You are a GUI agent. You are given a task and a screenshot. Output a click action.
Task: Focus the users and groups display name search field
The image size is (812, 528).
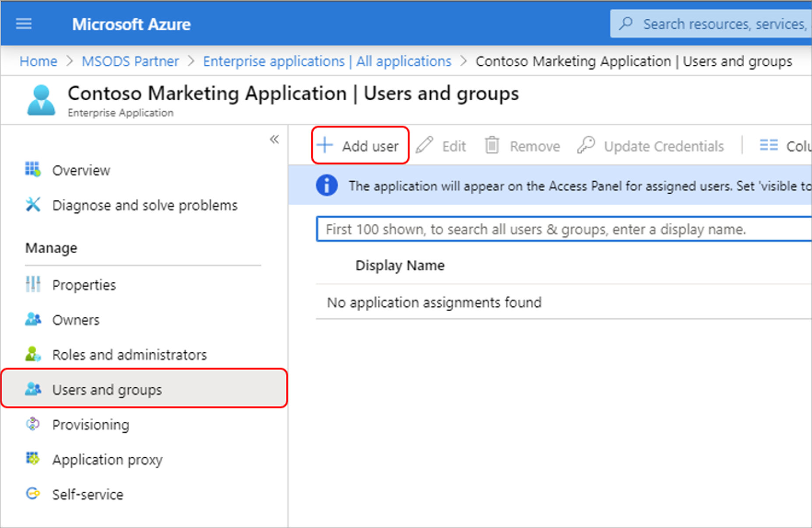tap(564, 229)
